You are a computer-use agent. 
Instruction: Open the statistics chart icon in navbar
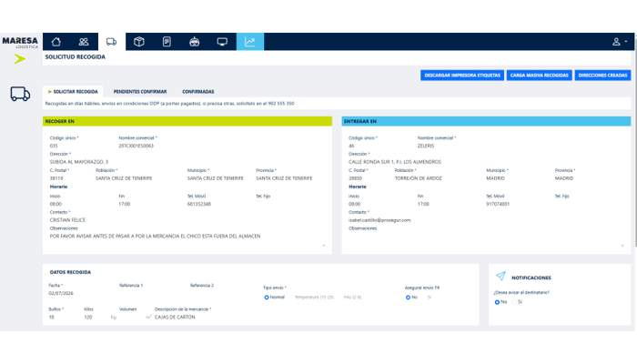pyautogui.click(x=250, y=42)
